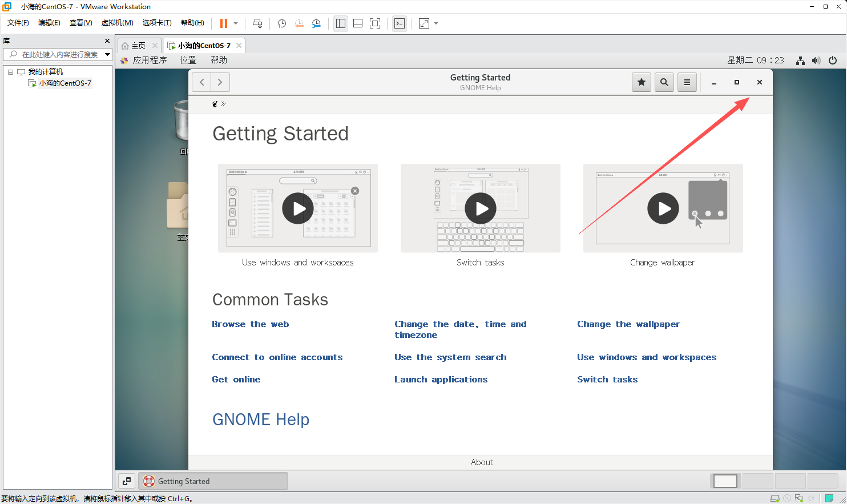
Task: Go forward in GNOME Help
Action: point(220,82)
